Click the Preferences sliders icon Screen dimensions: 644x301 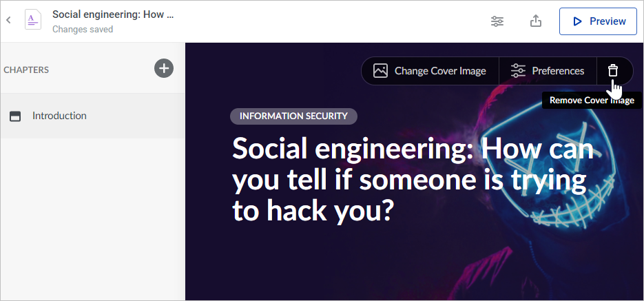518,71
